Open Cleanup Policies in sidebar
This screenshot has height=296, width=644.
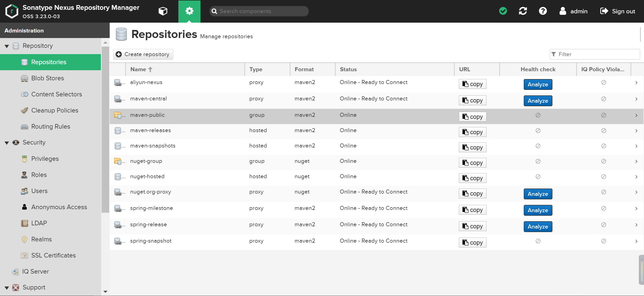(x=55, y=110)
